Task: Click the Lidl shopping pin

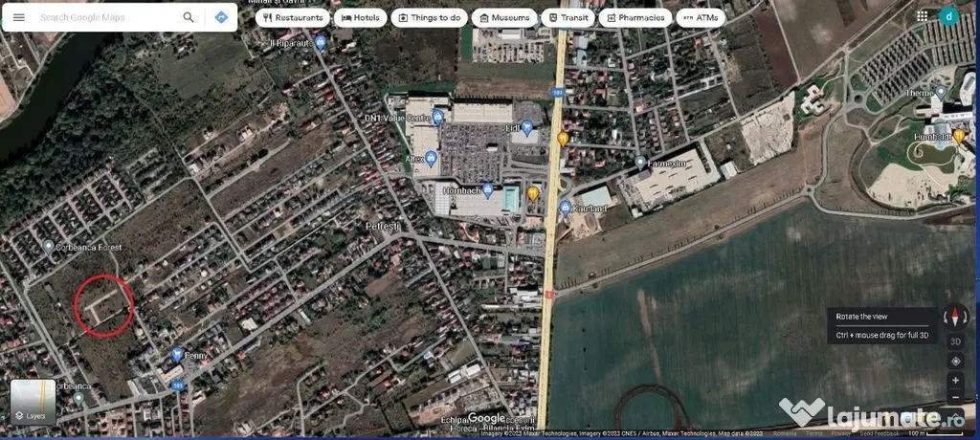Action: pyautogui.click(x=527, y=127)
